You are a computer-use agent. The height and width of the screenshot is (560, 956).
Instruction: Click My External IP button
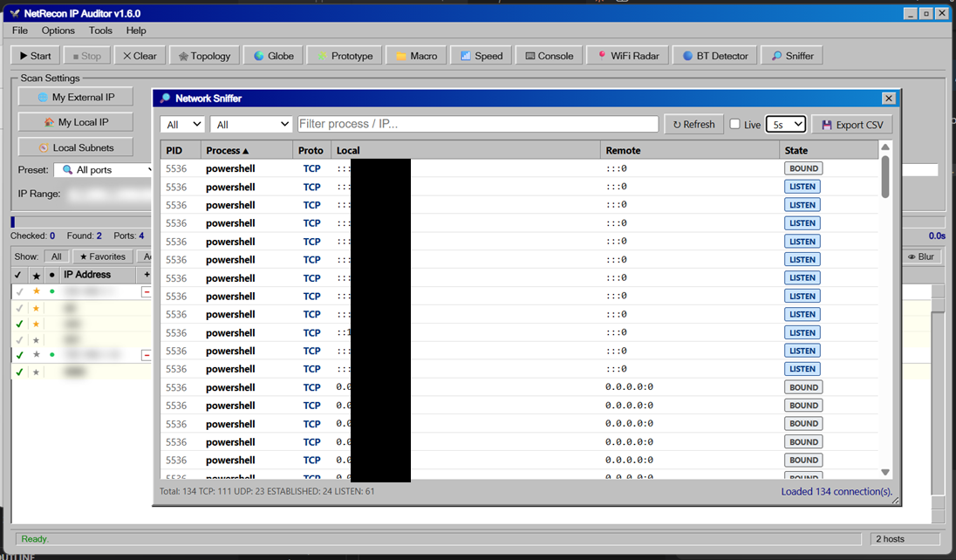coord(76,97)
